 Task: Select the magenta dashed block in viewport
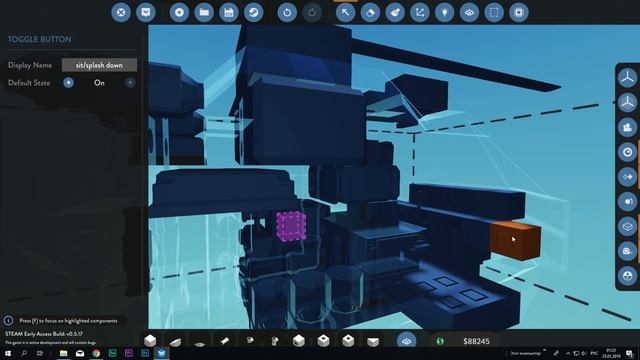coord(291,226)
